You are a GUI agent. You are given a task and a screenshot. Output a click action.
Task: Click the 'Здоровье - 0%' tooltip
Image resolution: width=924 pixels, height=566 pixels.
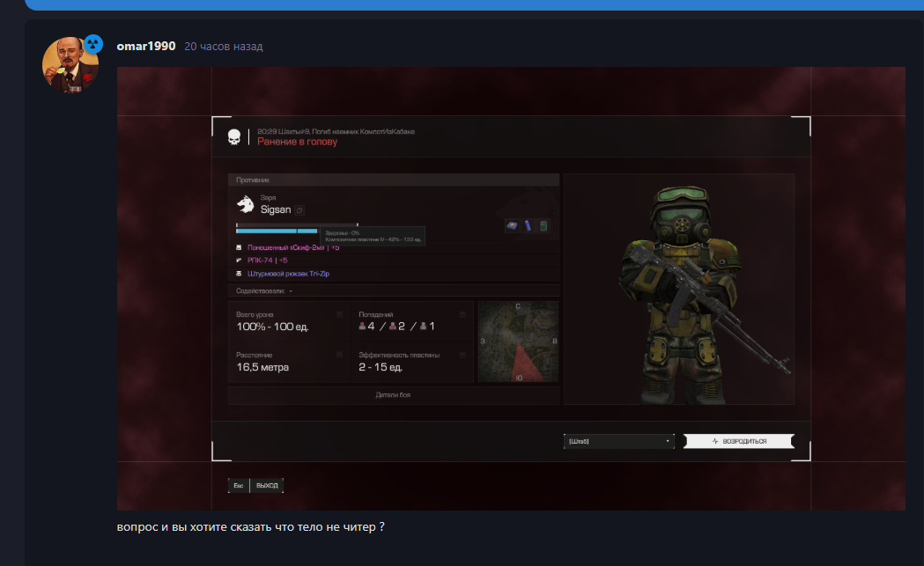click(x=373, y=236)
